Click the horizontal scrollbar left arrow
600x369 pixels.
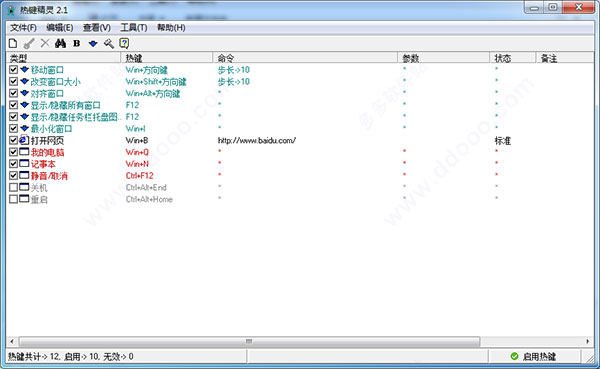(12, 341)
